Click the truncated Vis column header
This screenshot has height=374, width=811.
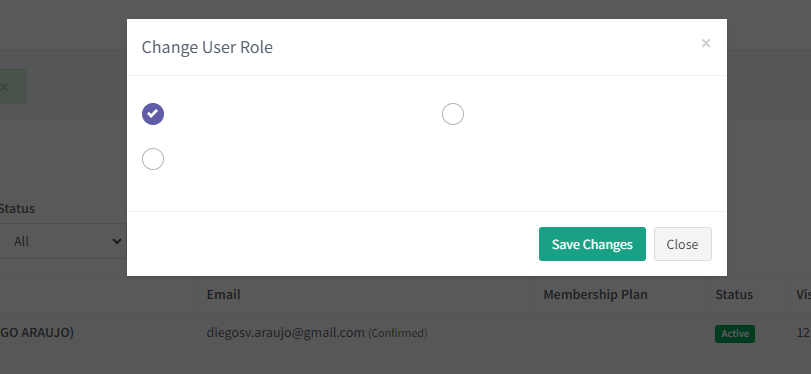pyautogui.click(x=803, y=295)
